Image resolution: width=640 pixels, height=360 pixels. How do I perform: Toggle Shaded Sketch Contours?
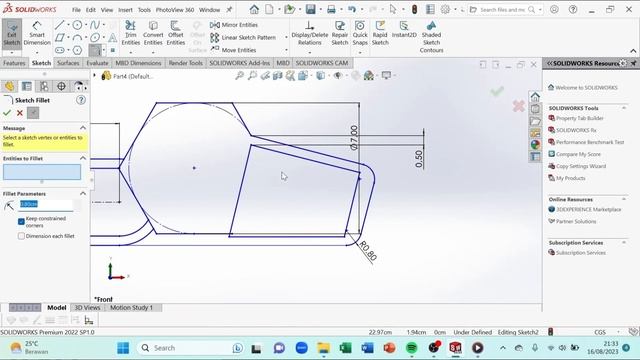tap(431, 37)
